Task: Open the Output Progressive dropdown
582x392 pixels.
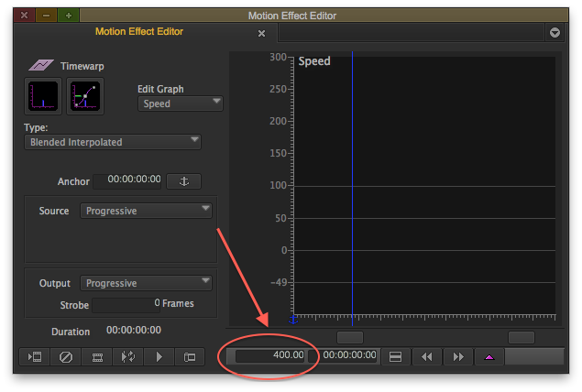Action: pos(146,283)
